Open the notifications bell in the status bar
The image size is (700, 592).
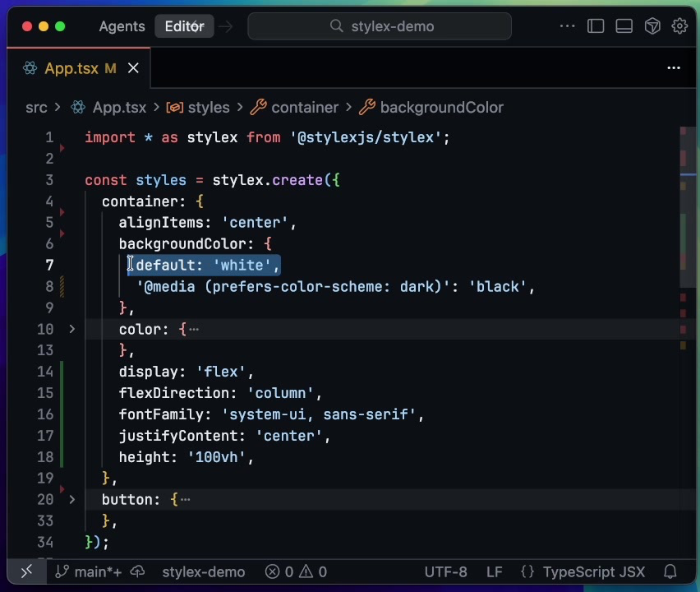pyautogui.click(x=670, y=571)
